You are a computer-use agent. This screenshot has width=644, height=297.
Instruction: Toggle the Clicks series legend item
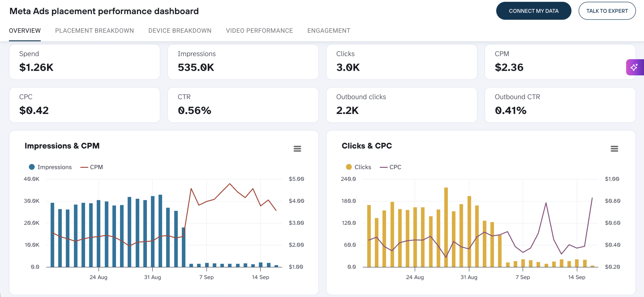pos(358,167)
